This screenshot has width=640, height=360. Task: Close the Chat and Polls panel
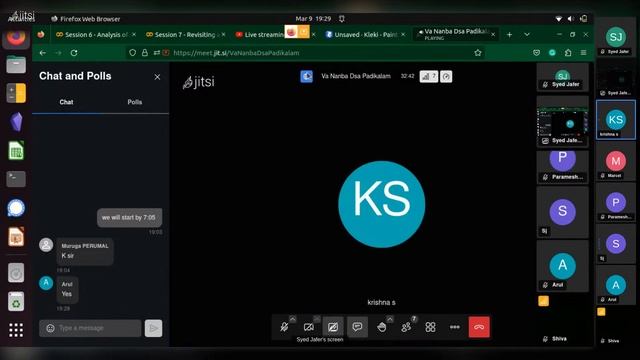coord(157,77)
